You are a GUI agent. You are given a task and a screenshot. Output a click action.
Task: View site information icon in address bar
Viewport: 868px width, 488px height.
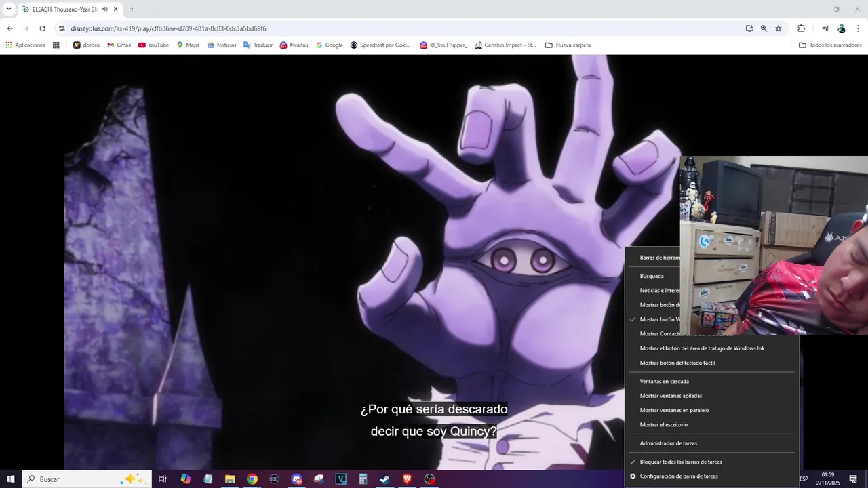click(x=62, y=28)
